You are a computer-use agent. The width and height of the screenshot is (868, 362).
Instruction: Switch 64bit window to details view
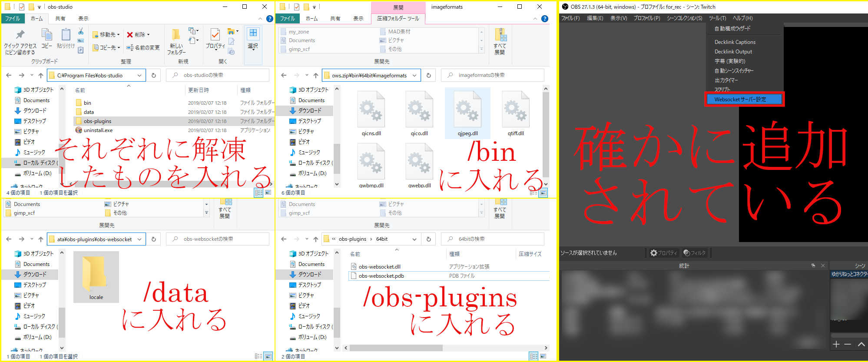[x=533, y=356]
